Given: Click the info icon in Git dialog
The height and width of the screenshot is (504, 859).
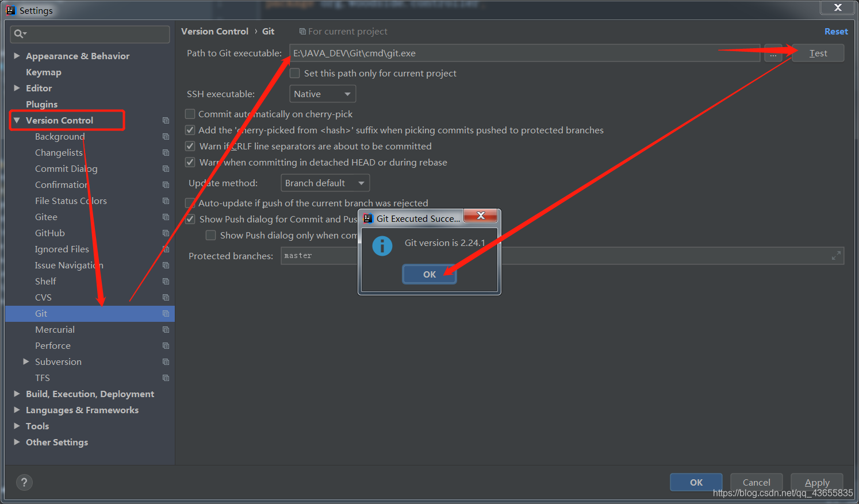Looking at the screenshot, I should point(382,246).
